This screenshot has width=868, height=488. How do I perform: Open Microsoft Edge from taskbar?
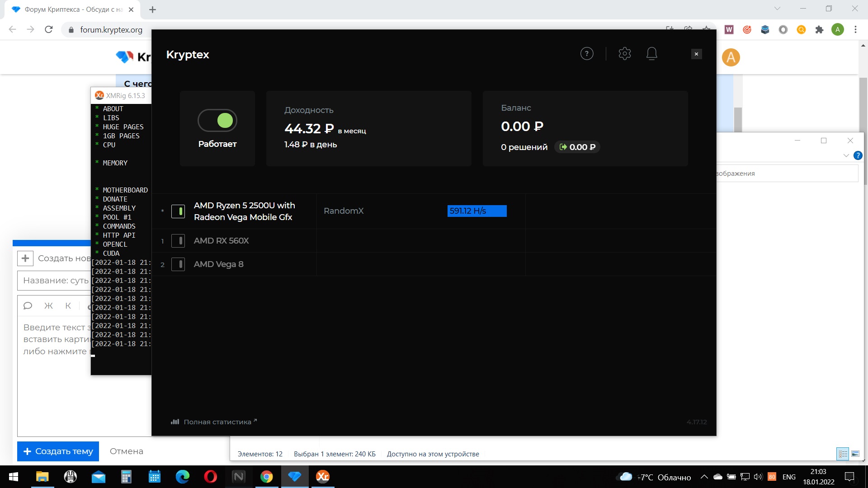182,477
